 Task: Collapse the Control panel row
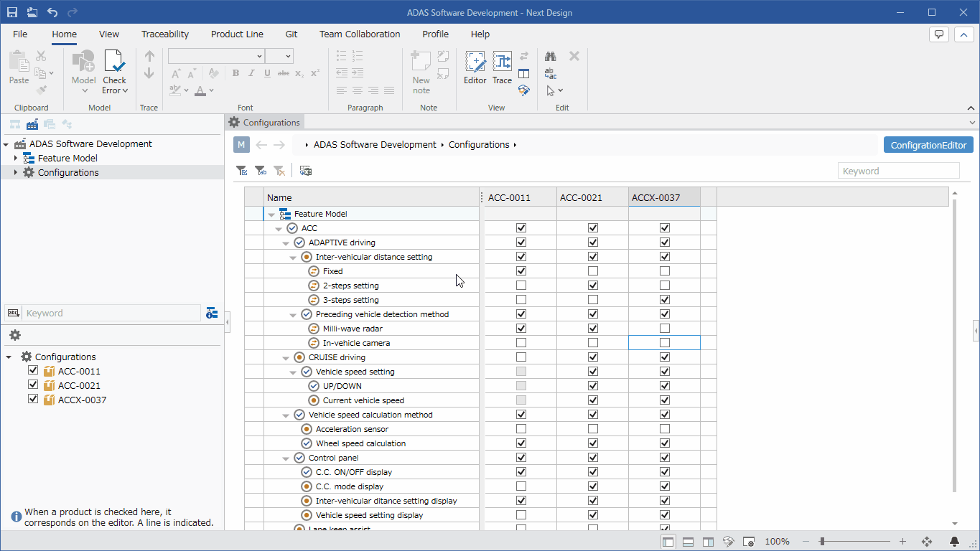coord(286,458)
